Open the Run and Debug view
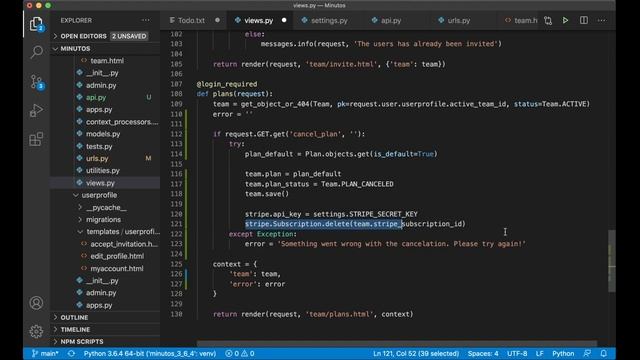This screenshot has width=640, height=360. pos(36,110)
